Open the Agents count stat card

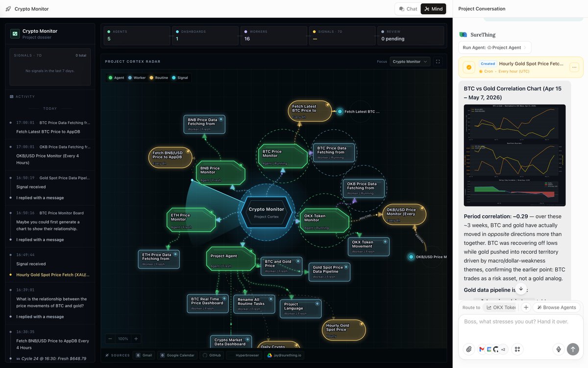[x=136, y=35]
